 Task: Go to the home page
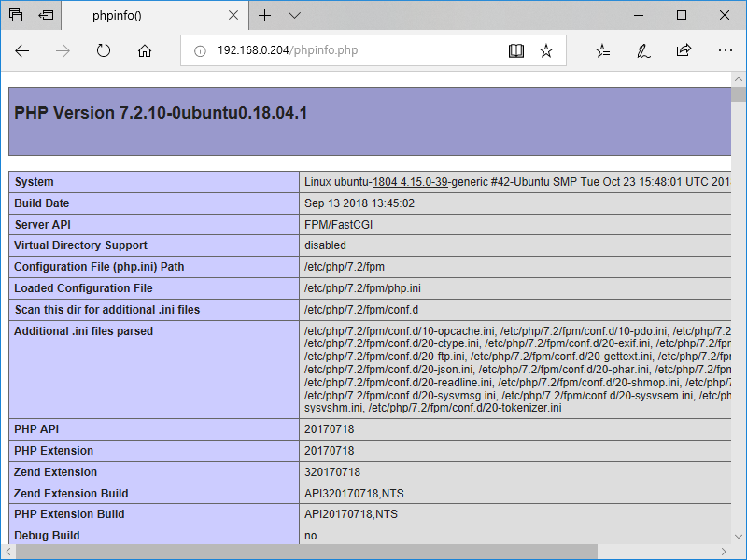145,50
